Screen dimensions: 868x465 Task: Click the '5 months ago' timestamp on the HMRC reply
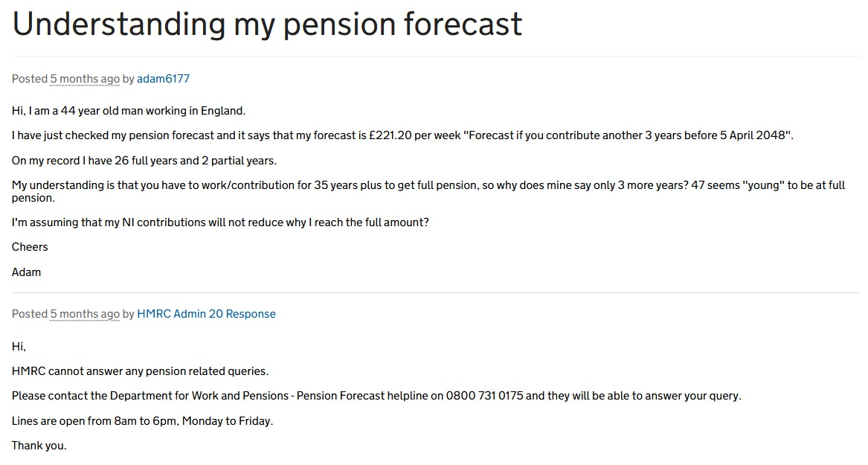click(85, 314)
